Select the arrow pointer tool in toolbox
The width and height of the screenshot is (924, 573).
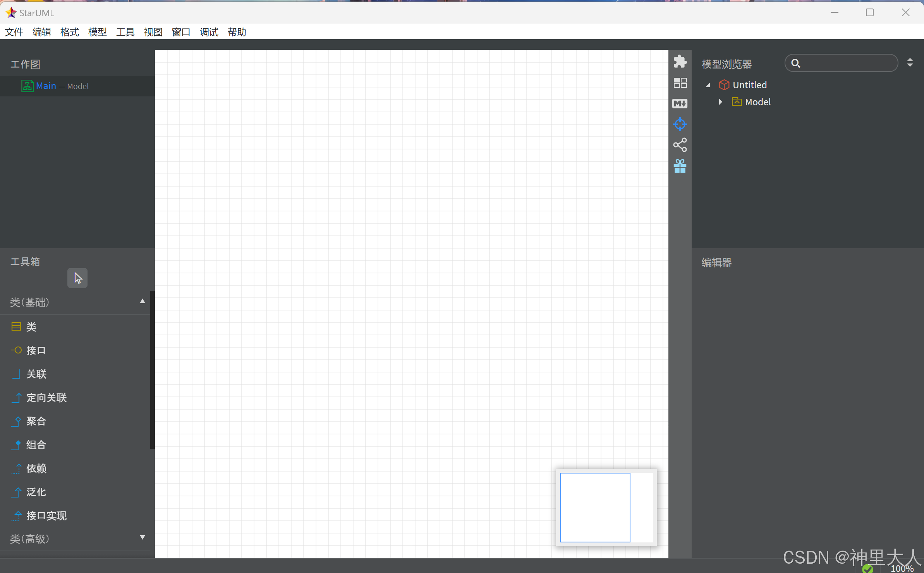coord(77,278)
